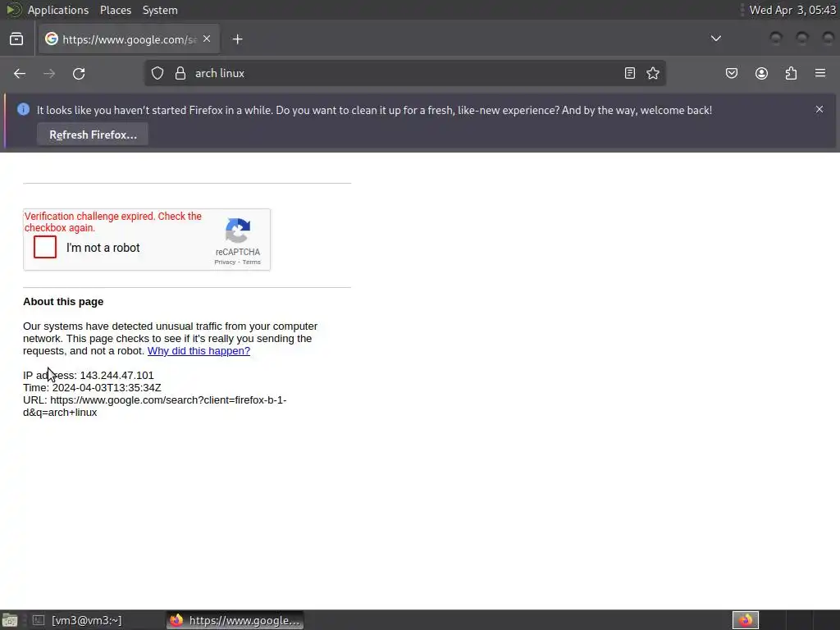The image size is (840, 630).
Task: Switch to the Google search tab
Action: point(129,39)
